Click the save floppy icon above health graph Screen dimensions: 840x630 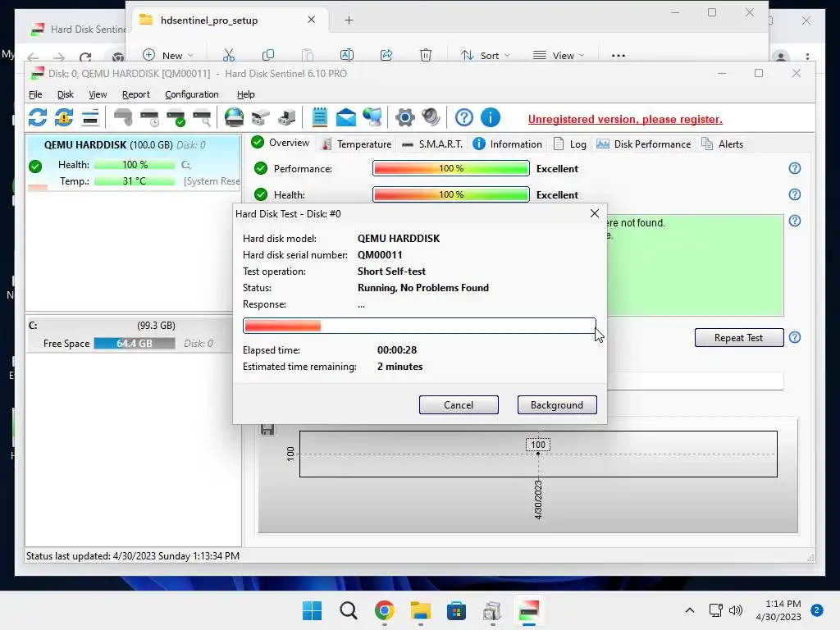click(267, 429)
